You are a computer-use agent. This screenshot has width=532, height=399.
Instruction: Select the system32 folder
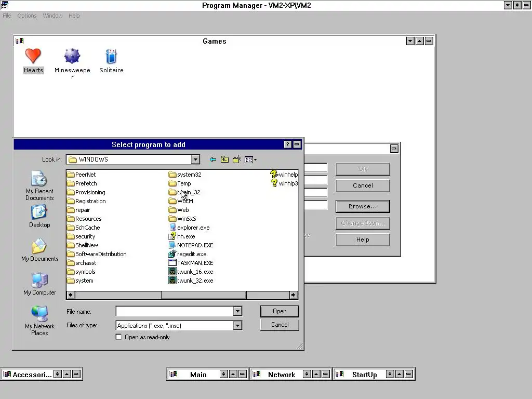[185, 175]
